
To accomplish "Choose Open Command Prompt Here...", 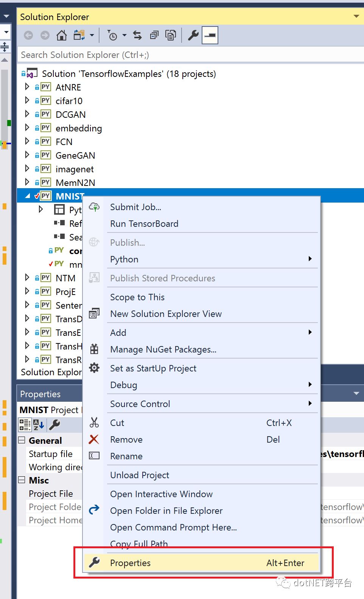I will (x=201, y=527).
